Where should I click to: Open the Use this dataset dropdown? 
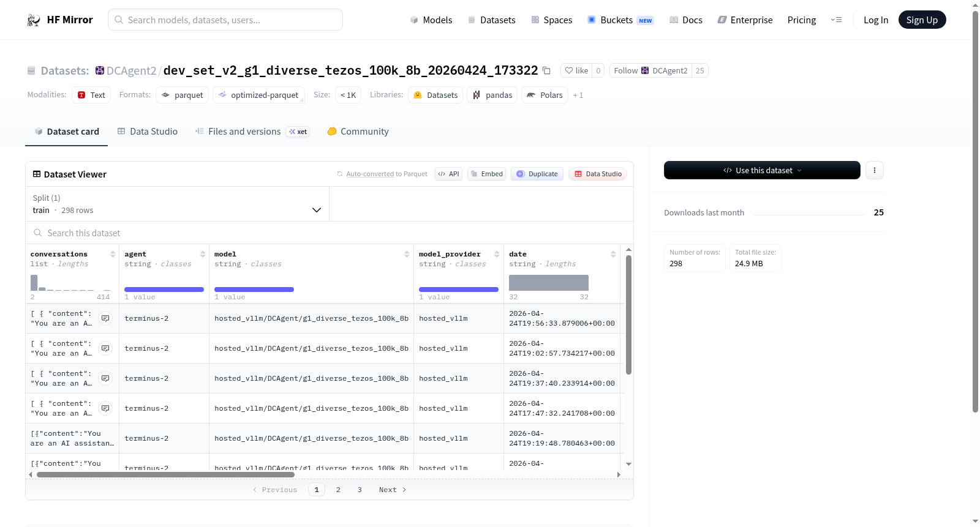click(x=762, y=170)
